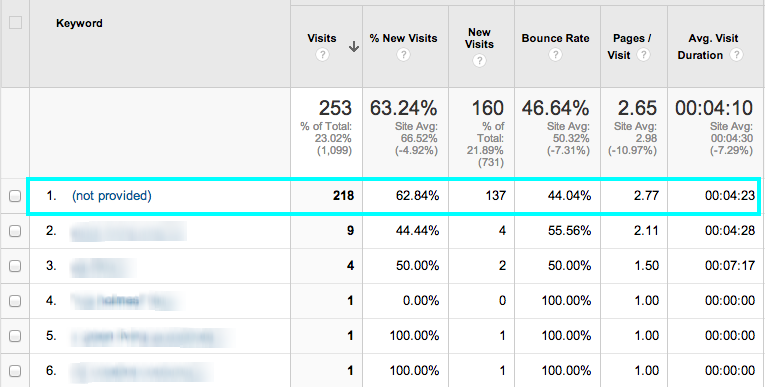Click the total 253 visits figure
Image resolution: width=765 pixels, height=387 pixels.
point(335,108)
